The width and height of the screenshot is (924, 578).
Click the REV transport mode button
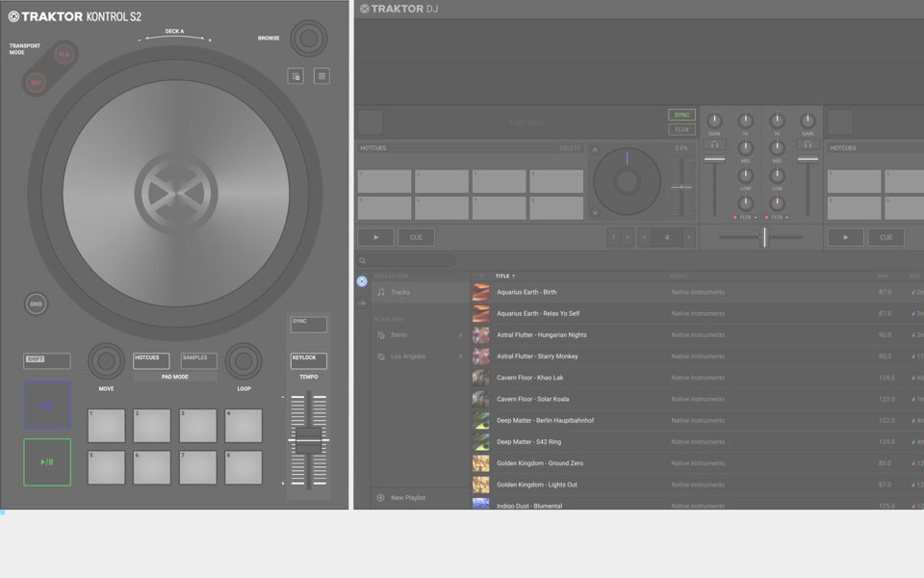[36, 83]
